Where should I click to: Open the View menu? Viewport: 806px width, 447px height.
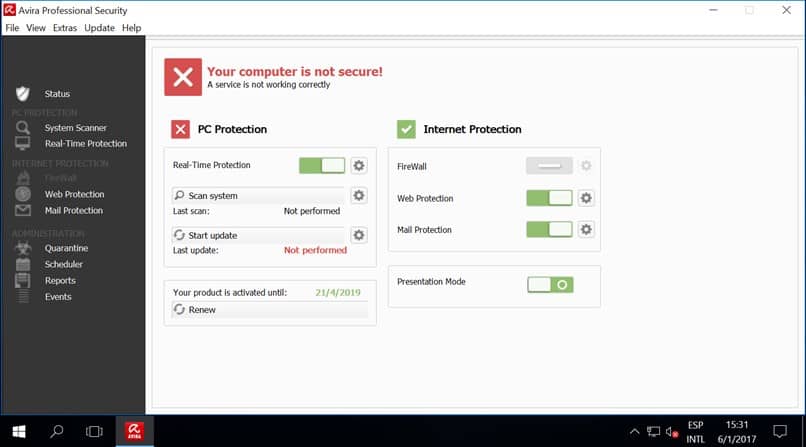pyautogui.click(x=36, y=28)
